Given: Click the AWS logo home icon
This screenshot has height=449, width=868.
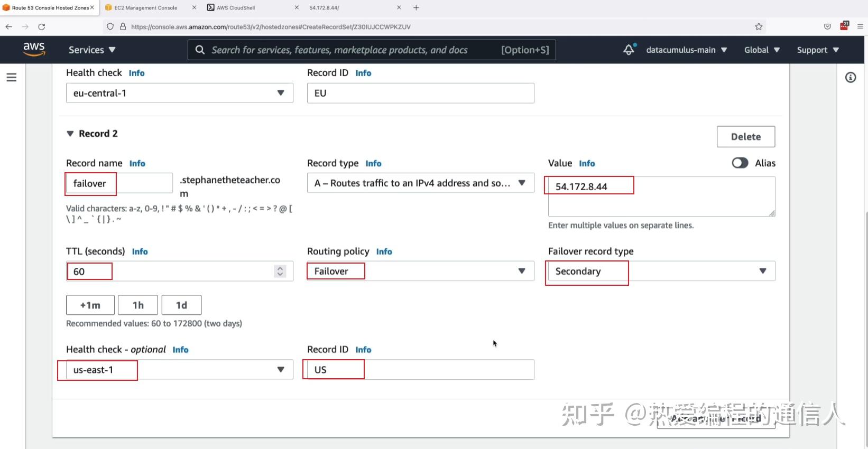Looking at the screenshot, I should coord(34,49).
